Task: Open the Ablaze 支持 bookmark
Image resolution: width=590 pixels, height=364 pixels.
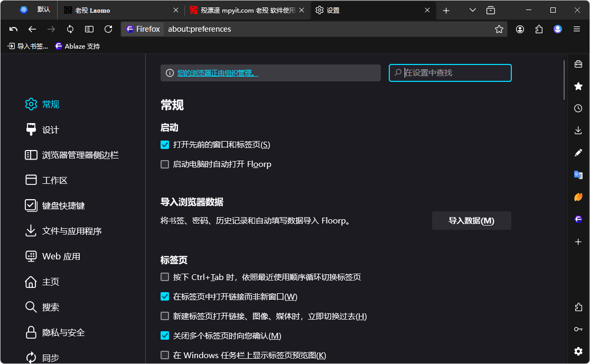Action: [78, 46]
